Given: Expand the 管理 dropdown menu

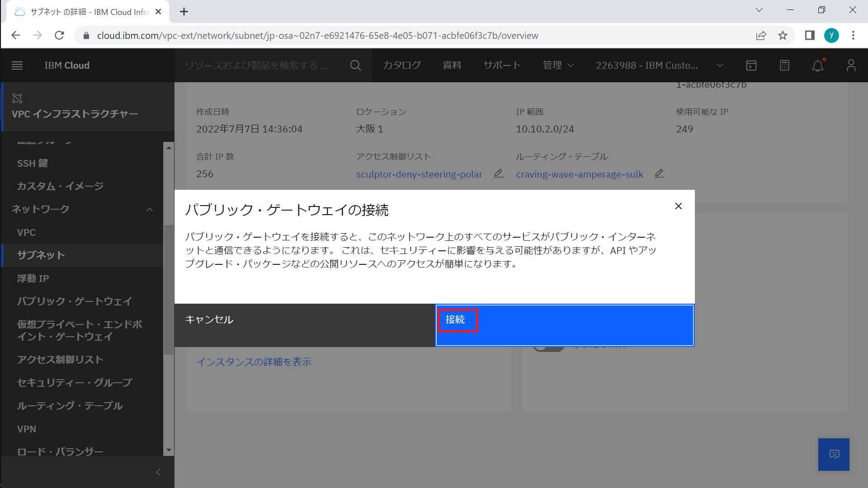Looking at the screenshot, I should click(558, 66).
